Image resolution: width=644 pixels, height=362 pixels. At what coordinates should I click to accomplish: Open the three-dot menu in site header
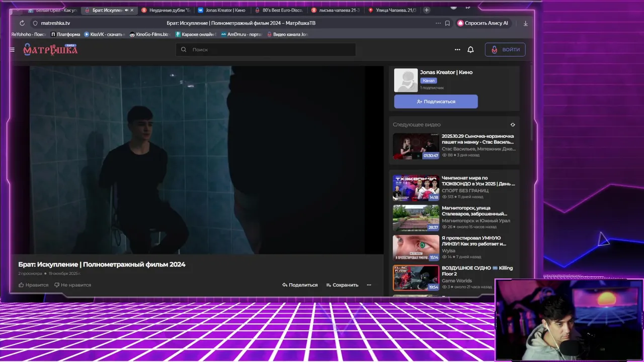tap(457, 50)
